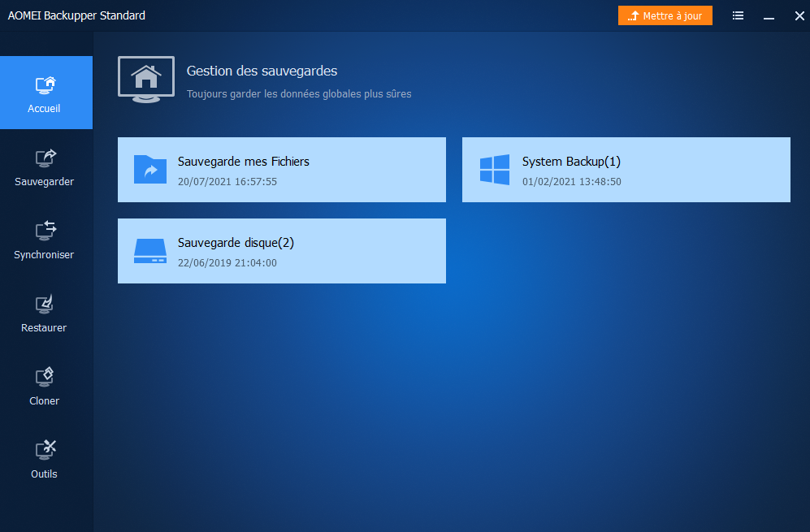Viewport: 810px width, 532px height.
Task: Open the Synchroniser section
Action: pos(45,240)
